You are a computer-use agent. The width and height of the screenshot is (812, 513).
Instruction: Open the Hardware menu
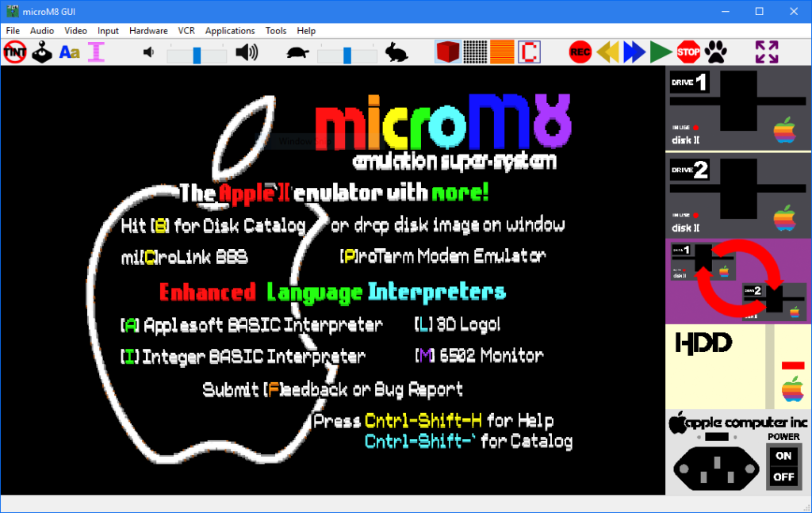[148, 31]
